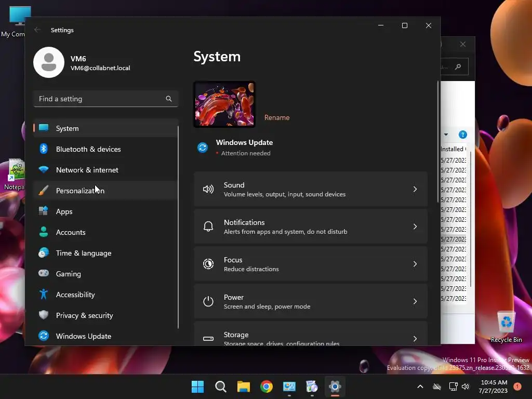The height and width of the screenshot is (399, 532).
Task: Launch Google Chrome from the taskbar
Action: click(267, 387)
